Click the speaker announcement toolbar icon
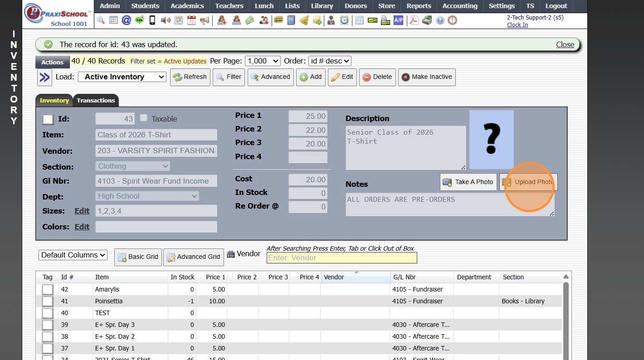Screen dimensions: 644x360 [166, 20]
